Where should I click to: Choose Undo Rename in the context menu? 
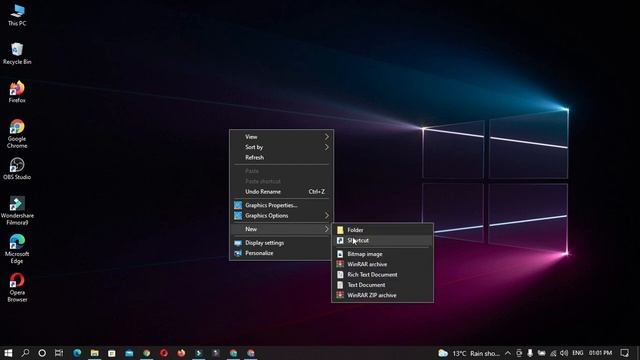(282, 191)
